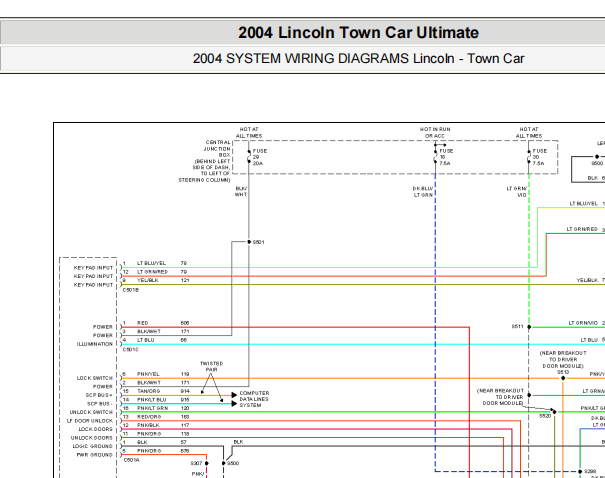The image size is (605, 478).
Task: Click the 'LF DOOR UNLOCK' terminal label
Action: (90, 421)
